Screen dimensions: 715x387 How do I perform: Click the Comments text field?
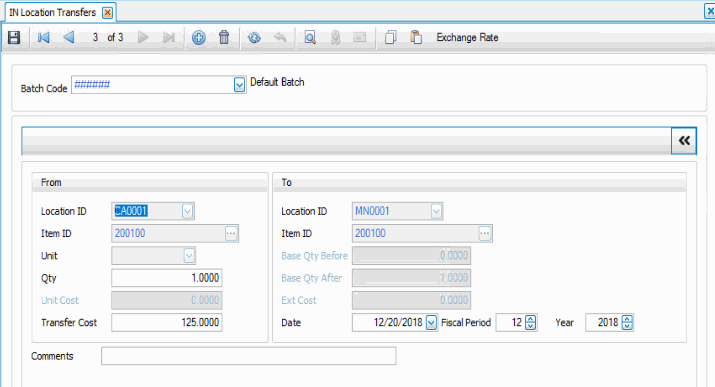(x=249, y=356)
